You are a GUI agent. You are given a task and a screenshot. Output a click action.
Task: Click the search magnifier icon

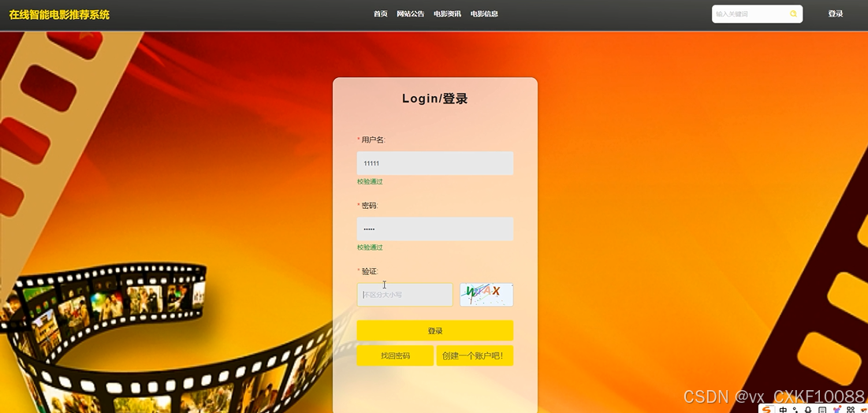click(x=793, y=14)
